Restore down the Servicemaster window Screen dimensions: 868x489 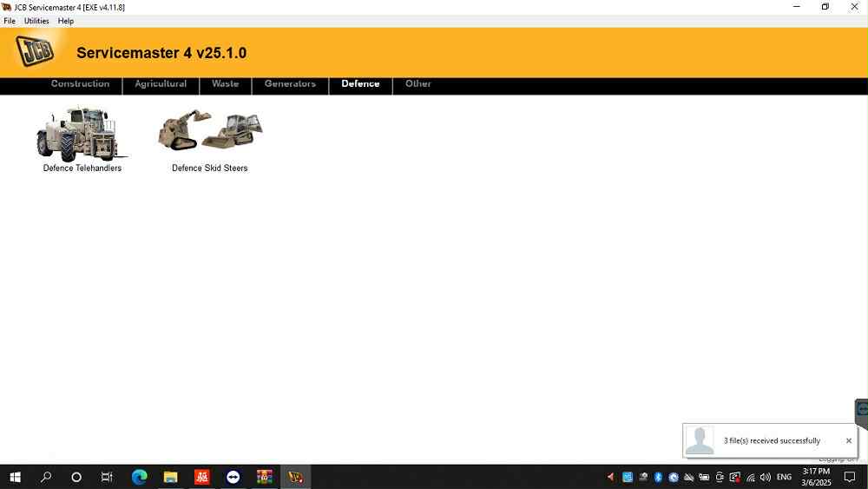(825, 7)
